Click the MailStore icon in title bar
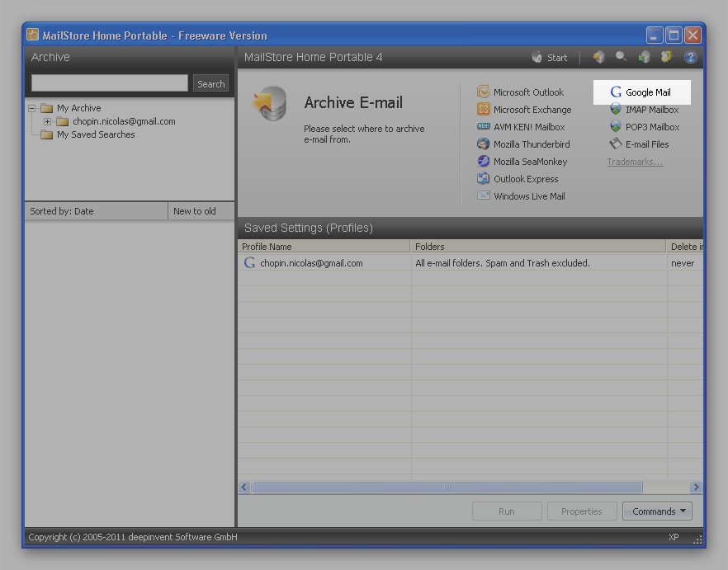The width and height of the screenshot is (728, 570). click(33, 35)
